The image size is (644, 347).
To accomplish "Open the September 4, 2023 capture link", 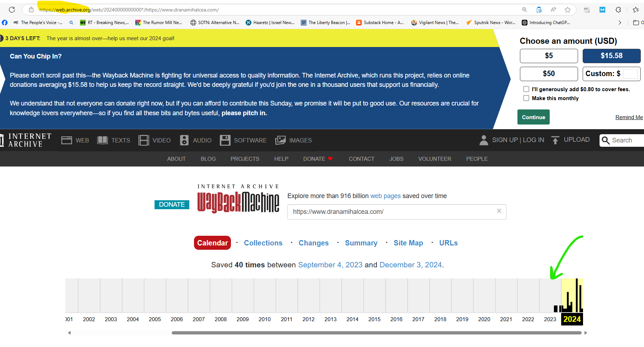I will [x=330, y=265].
